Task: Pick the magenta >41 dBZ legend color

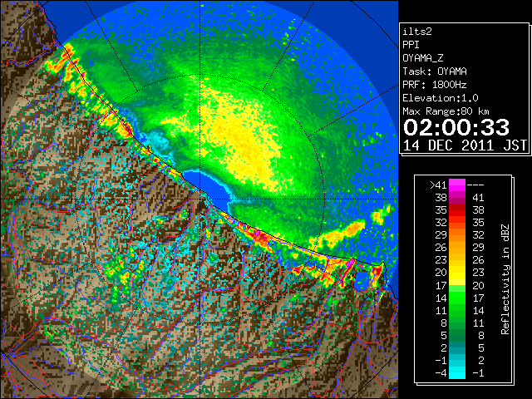Action: pyautogui.click(x=457, y=185)
